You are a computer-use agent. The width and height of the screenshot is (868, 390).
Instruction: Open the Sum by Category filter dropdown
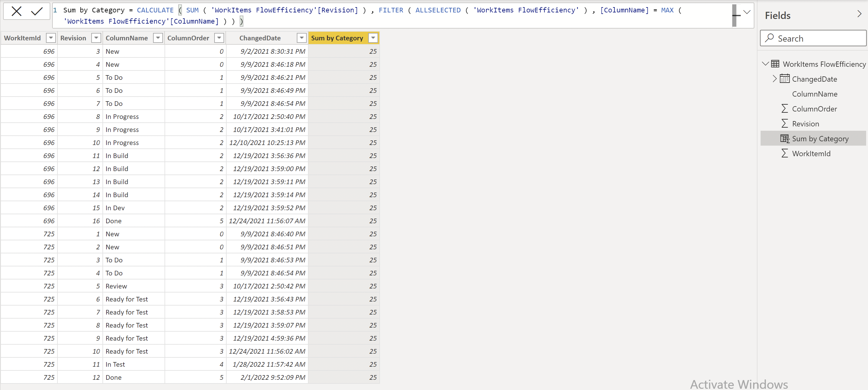pos(373,38)
